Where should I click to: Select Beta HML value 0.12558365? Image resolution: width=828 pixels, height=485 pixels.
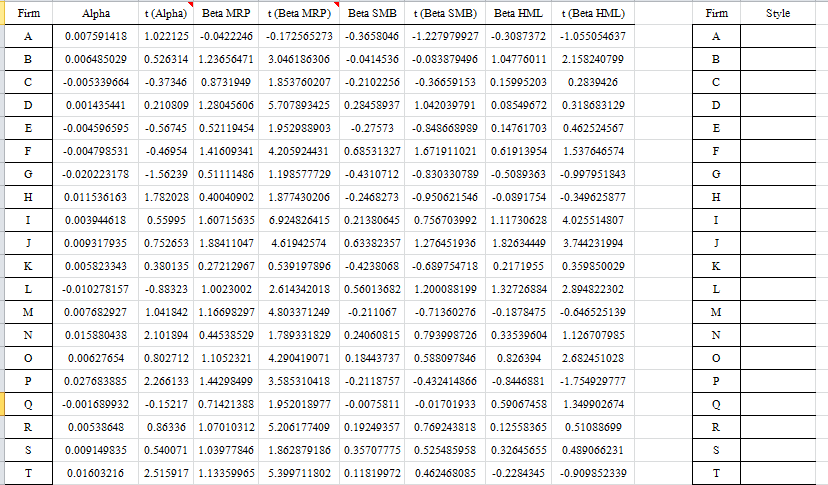click(519, 427)
